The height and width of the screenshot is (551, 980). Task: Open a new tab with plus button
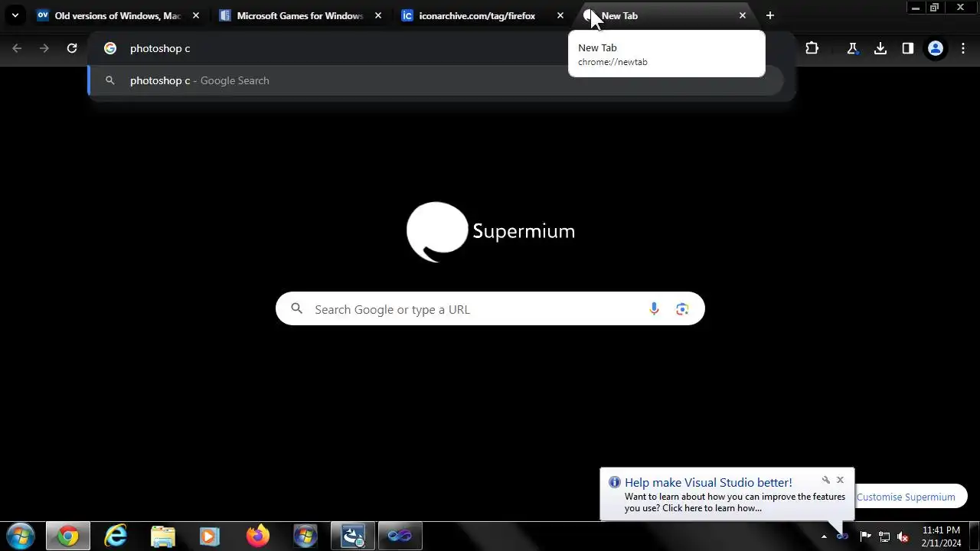[770, 15]
